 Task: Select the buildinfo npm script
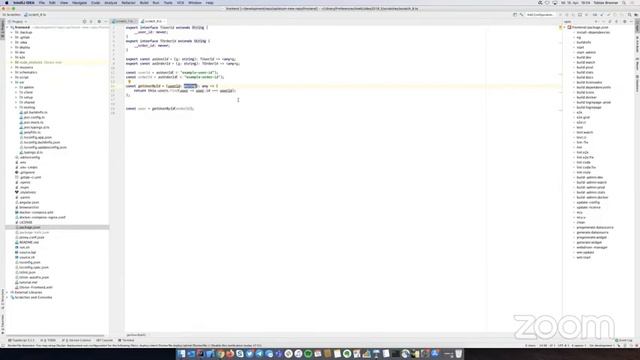tap(583, 42)
